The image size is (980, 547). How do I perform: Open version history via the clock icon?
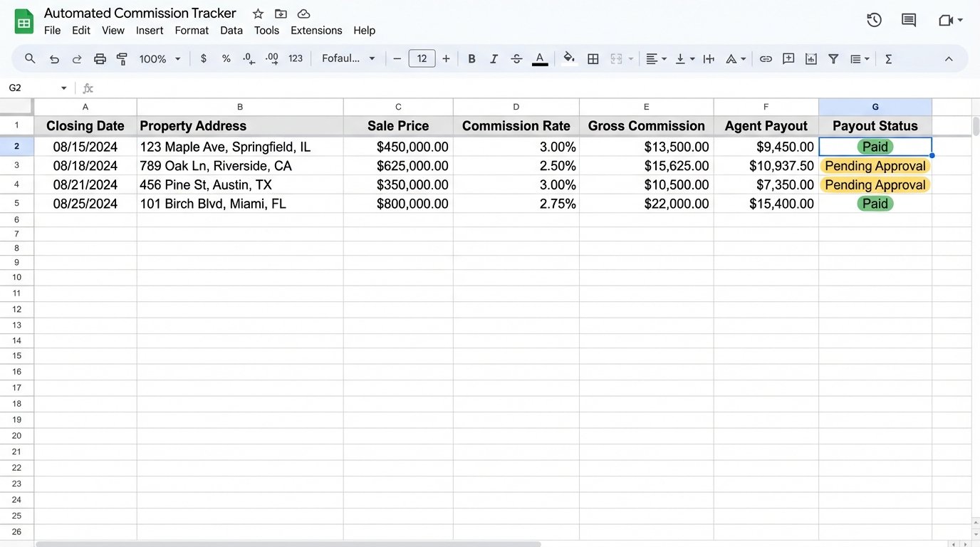coord(874,20)
